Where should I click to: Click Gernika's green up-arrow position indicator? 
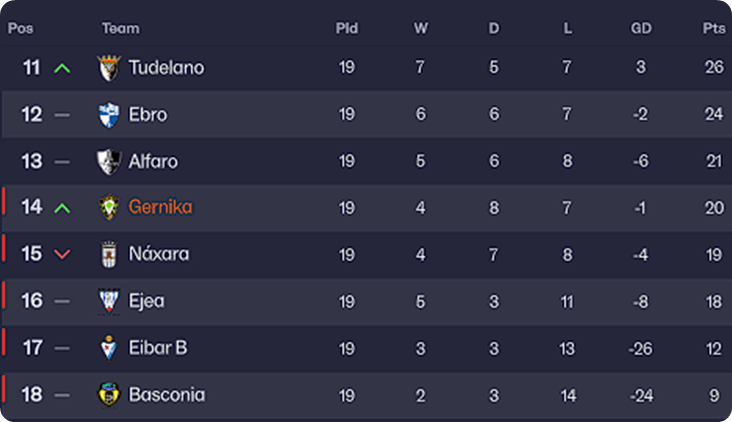tap(62, 208)
